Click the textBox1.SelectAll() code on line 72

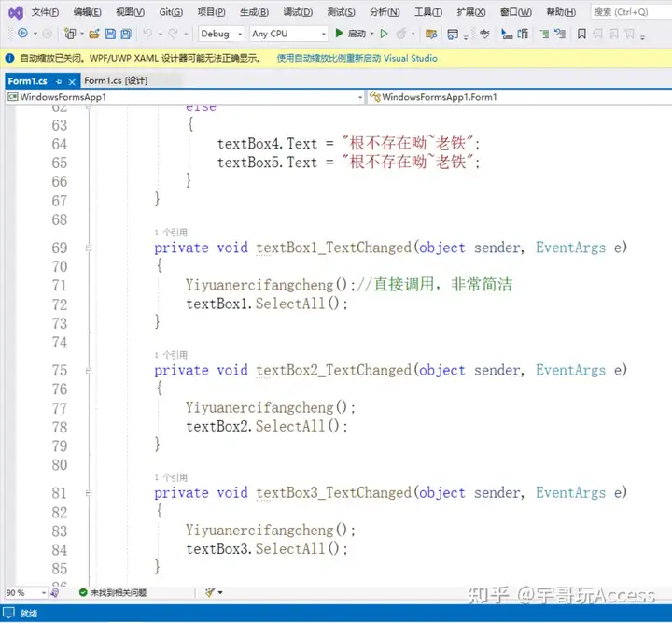[x=267, y=304]
